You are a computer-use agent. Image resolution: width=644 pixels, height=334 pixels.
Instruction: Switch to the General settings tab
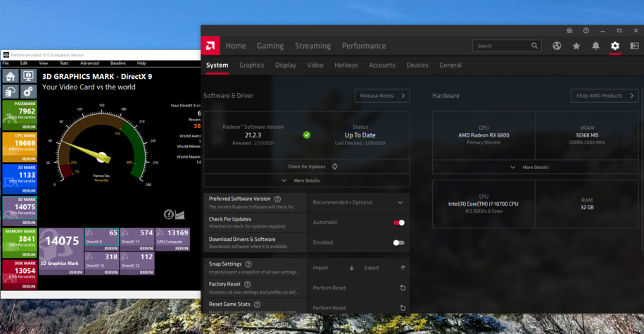point(450,65)
